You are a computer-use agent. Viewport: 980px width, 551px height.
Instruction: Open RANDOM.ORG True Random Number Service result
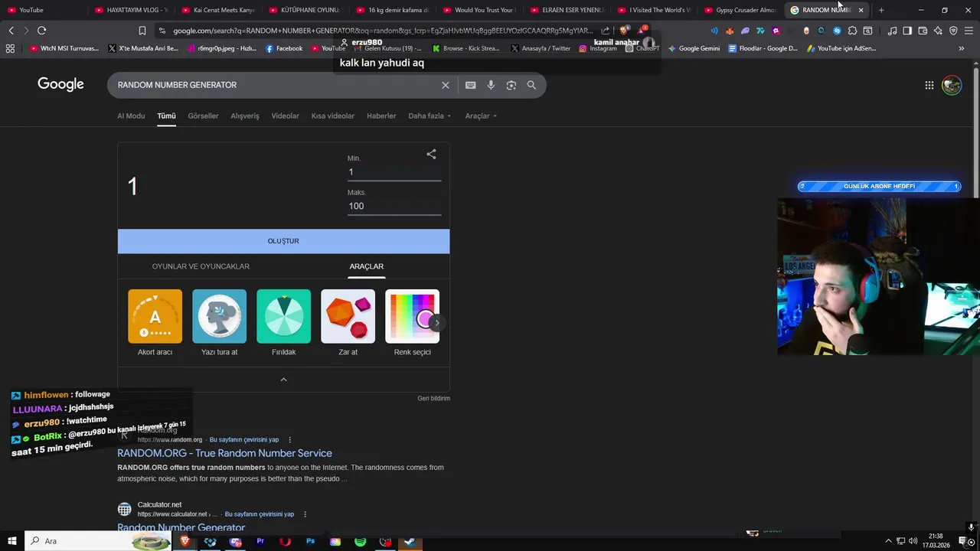[224, 453]
